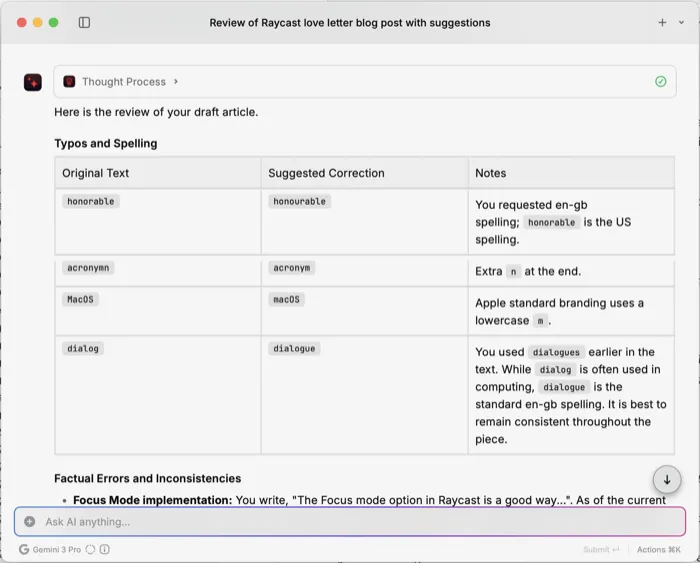Click the Original Text column header
Screen dimensions: 700x563
tap(96, 173)
